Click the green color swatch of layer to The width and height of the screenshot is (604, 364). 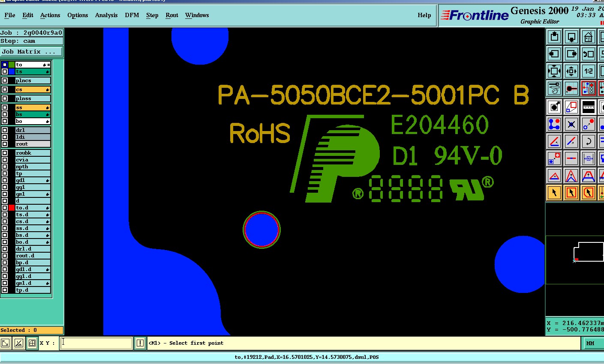pyautogui.click(x=12, y=65)
